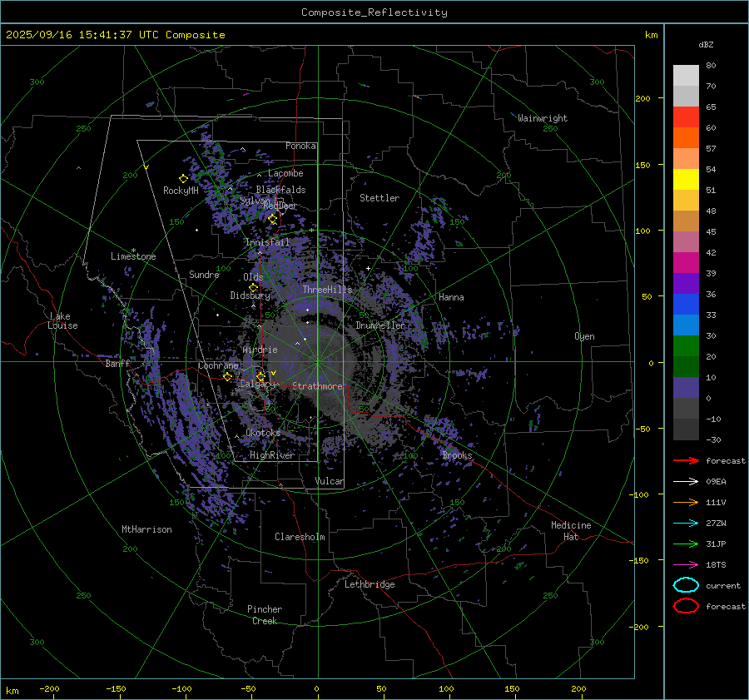Pick the red 60-65 dBZ color swatch
The image size is (749, 700).
[686, 117]
